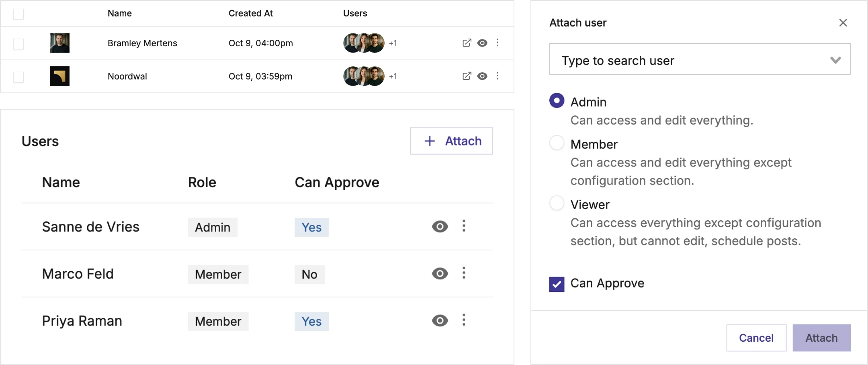Select the Admin role radio button

click(x=557, y=100)
